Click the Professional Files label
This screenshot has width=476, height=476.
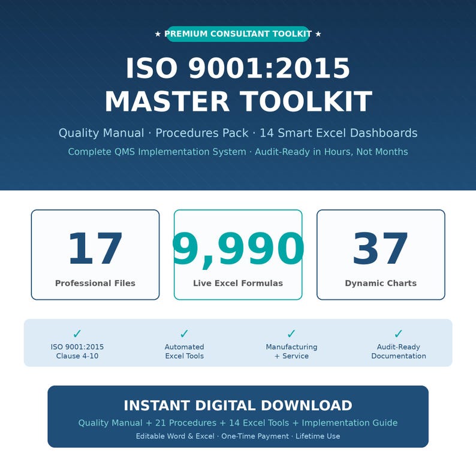click(x=95, y=283)
